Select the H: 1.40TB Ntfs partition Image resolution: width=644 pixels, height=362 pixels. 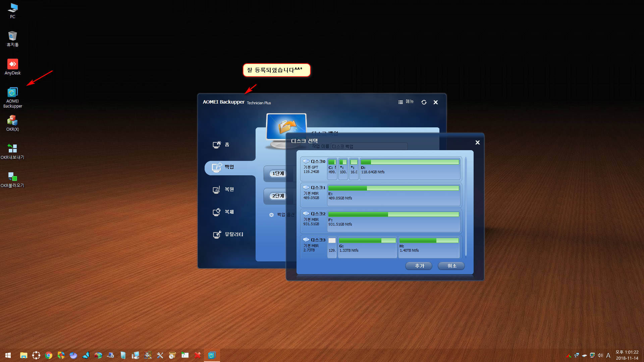(x=429, y=247)
